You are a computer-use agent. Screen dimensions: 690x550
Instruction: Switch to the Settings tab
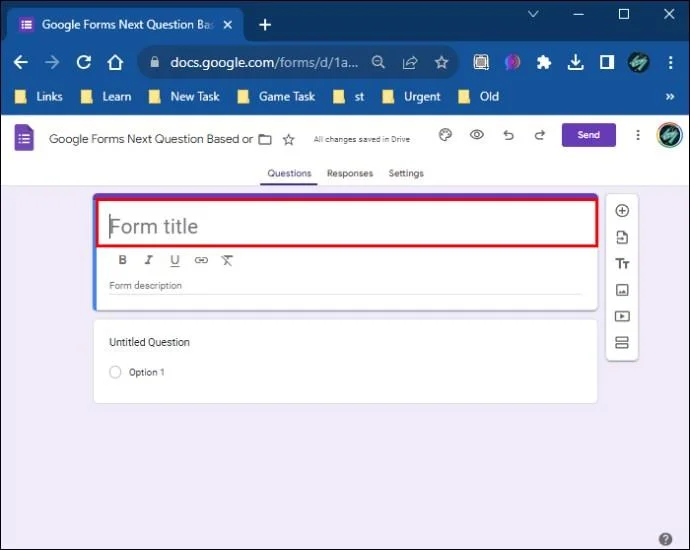click(406, 173)
